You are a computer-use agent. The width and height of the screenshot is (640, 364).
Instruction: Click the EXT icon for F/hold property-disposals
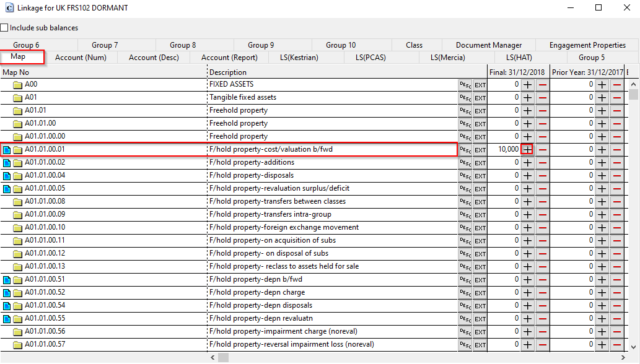pos(479,175)
